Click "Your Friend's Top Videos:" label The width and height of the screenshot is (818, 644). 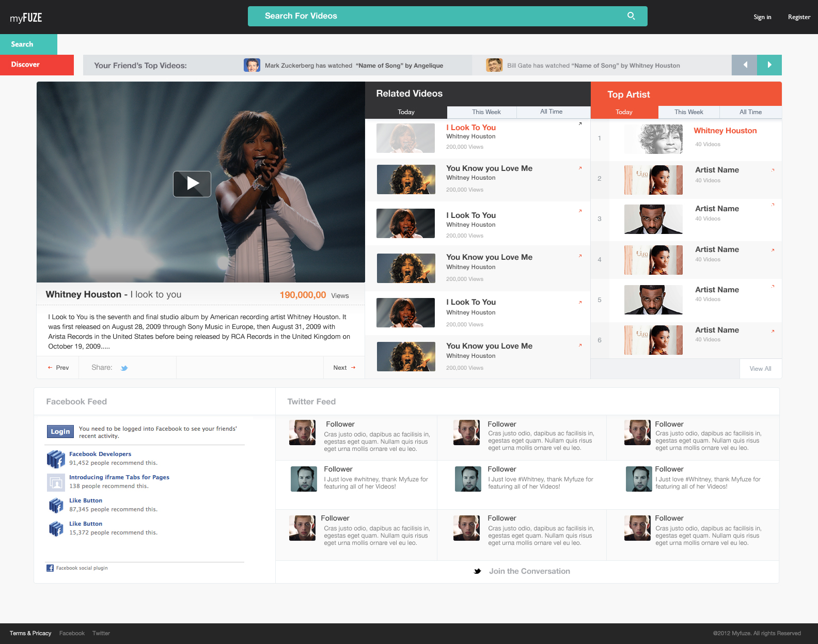click(x=140, y=66)
